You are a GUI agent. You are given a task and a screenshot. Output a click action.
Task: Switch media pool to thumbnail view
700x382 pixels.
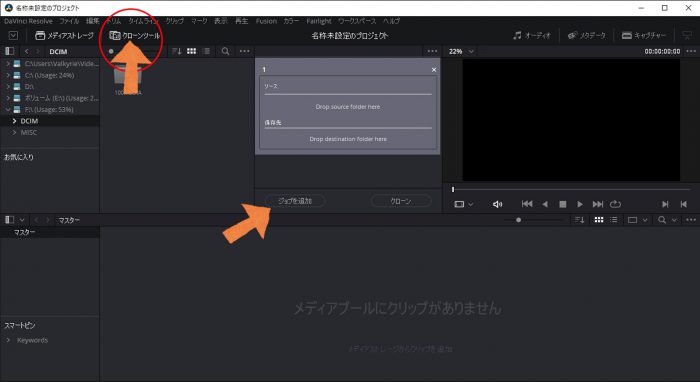pyautogui.click(x=599, y=220)
